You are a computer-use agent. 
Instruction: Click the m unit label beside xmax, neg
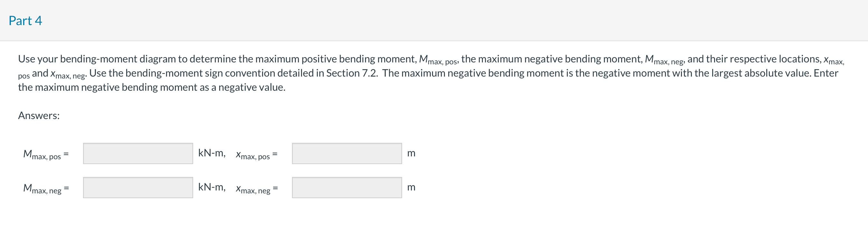(x=411, y=188)
